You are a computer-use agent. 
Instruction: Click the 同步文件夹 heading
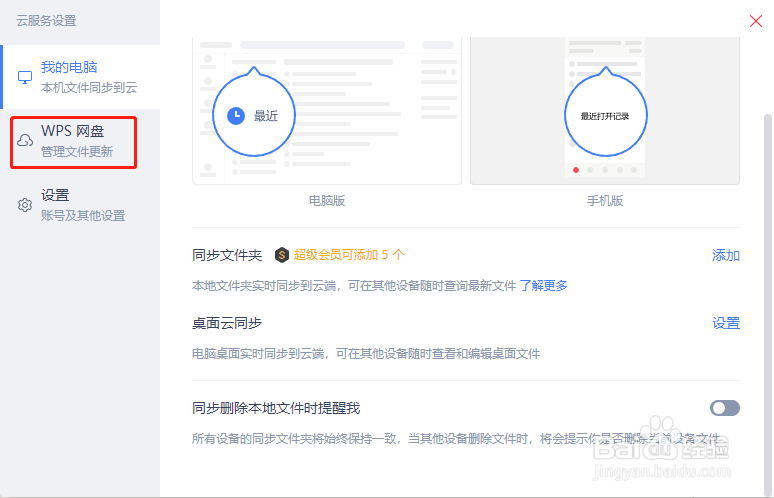[227, 255]
